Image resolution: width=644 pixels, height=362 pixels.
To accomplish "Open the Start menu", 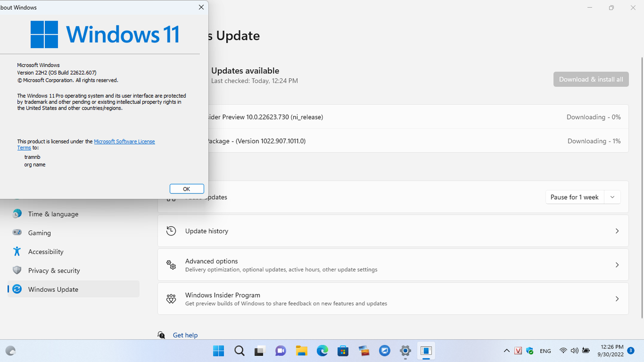I will pyautogui.click(x=218, y=351).
